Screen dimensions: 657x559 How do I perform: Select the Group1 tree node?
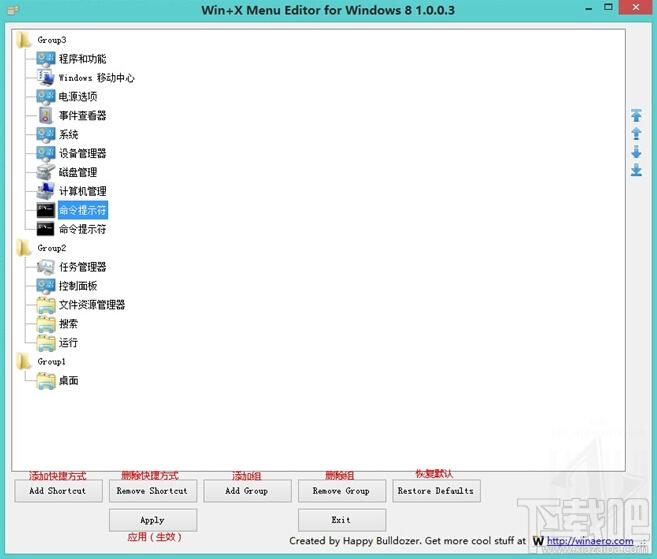(52, 362)
